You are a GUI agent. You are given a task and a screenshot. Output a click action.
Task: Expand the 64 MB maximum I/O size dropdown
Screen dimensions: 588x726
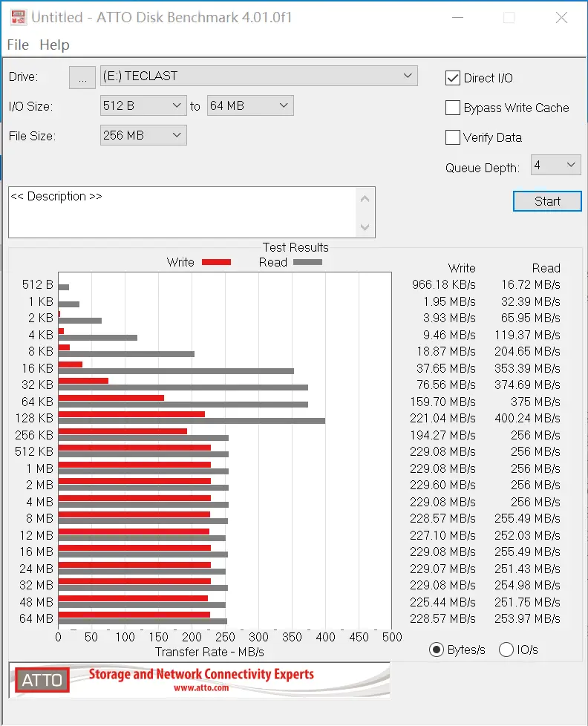pos(250,105)
